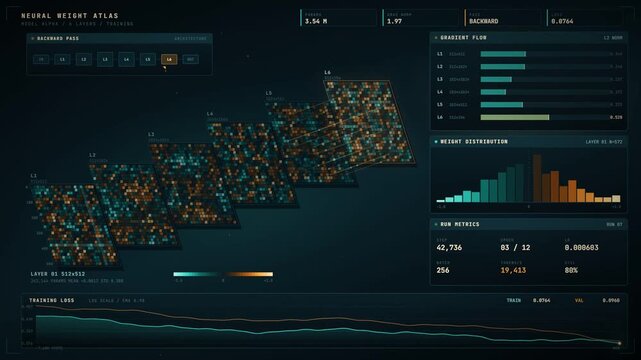Click the teal-to-orange color scale legend
The image size is (641, 360).
[223, 274]
